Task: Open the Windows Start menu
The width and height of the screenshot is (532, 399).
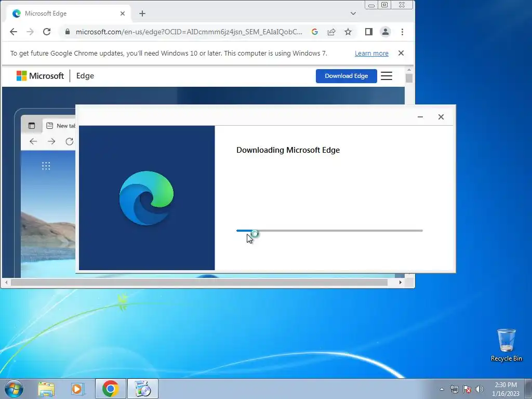Action: (14, 389)
